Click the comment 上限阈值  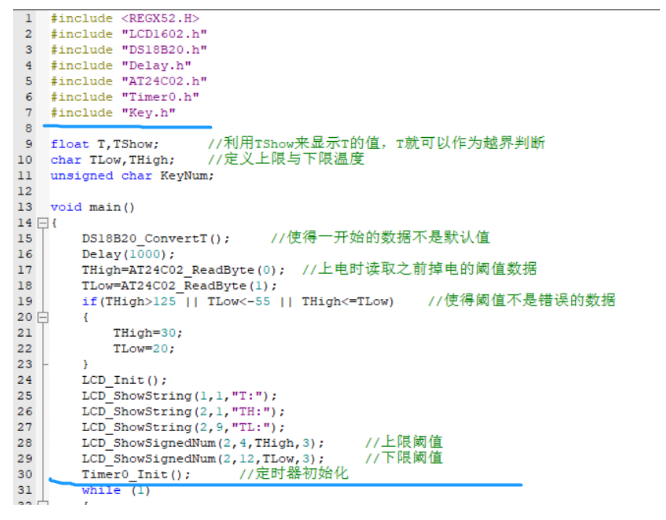pyautogui.click(x=404, y=442)
